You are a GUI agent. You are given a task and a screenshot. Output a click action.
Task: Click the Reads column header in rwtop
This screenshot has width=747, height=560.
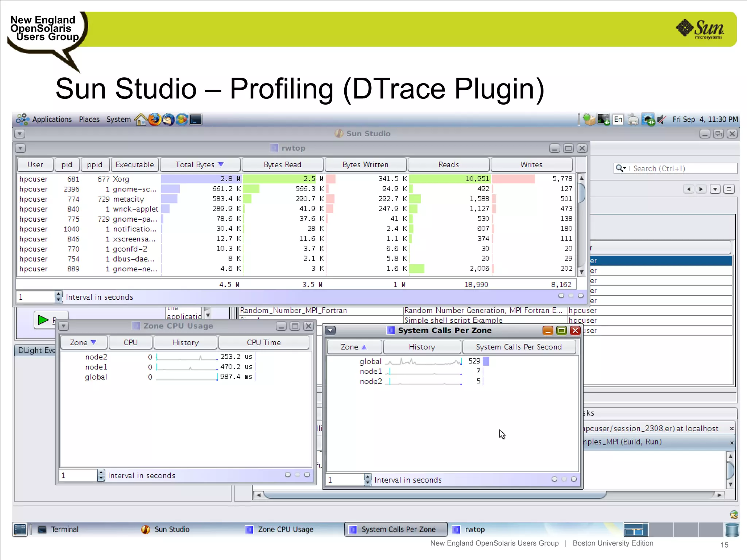[x=448, y=164]
